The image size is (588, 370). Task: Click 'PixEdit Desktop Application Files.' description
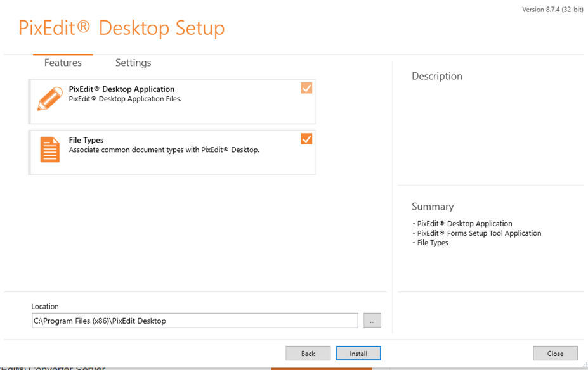coord(125,99)
